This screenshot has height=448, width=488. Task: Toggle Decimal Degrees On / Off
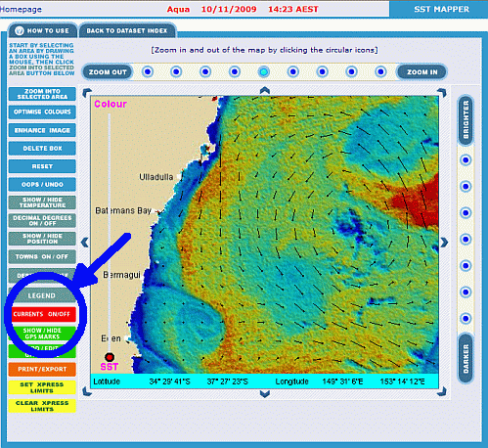click(x=42, y=220)
